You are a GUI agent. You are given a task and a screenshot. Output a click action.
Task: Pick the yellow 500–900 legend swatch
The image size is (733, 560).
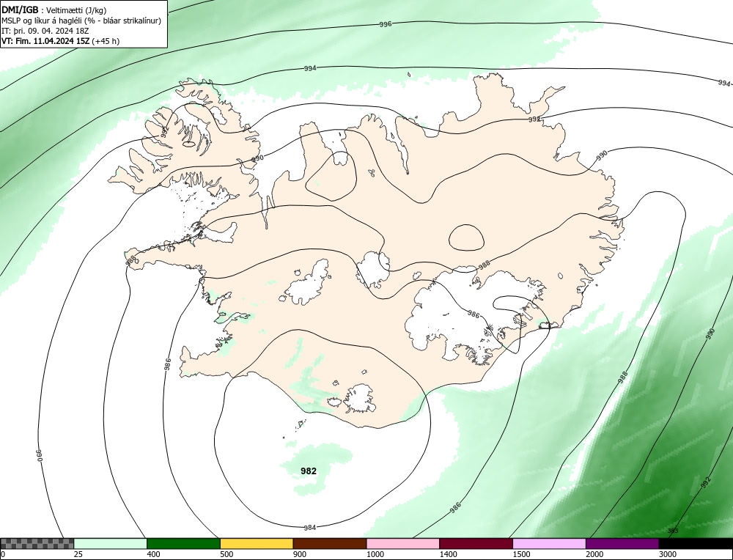point(257,544)
